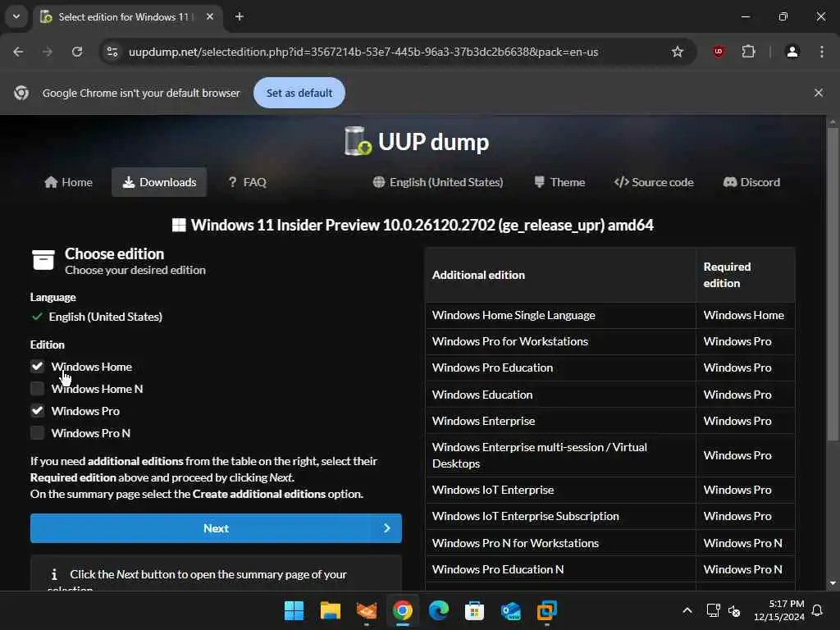Click 'Windows IoT Enterprise Subscription' cell

(561, 516)
